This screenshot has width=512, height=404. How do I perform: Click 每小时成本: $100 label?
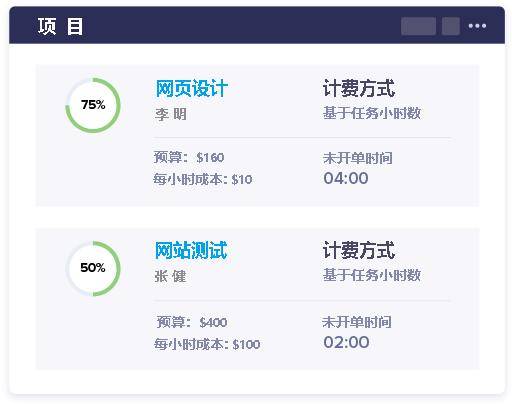pyautogui.click(x=207, y=344)
